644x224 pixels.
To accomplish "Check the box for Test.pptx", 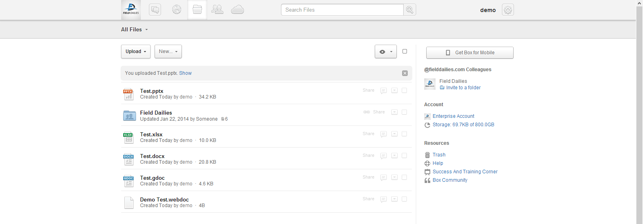I will point(405,90).
